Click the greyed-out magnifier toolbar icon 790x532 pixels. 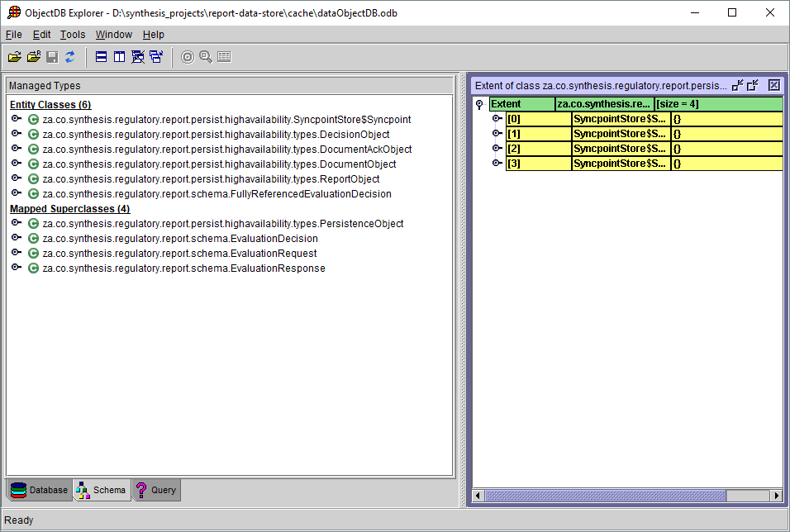[x=206, y=57]
